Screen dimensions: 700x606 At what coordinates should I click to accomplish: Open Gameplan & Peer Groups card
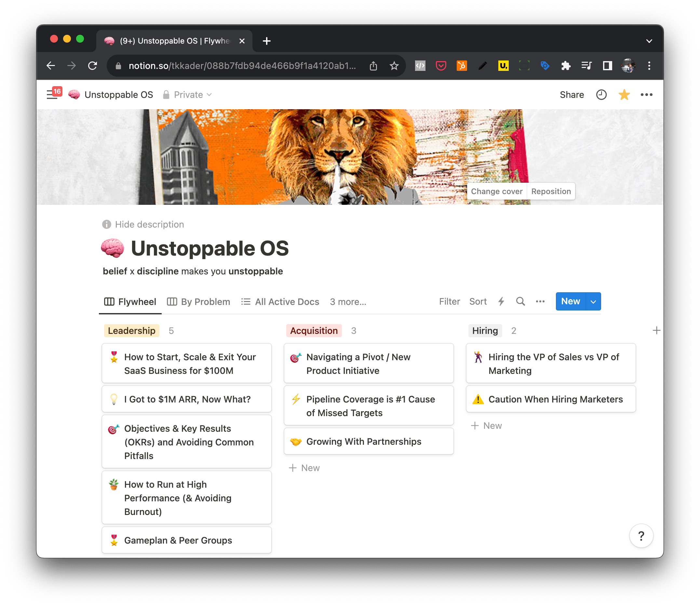click(x=186, y=540)
